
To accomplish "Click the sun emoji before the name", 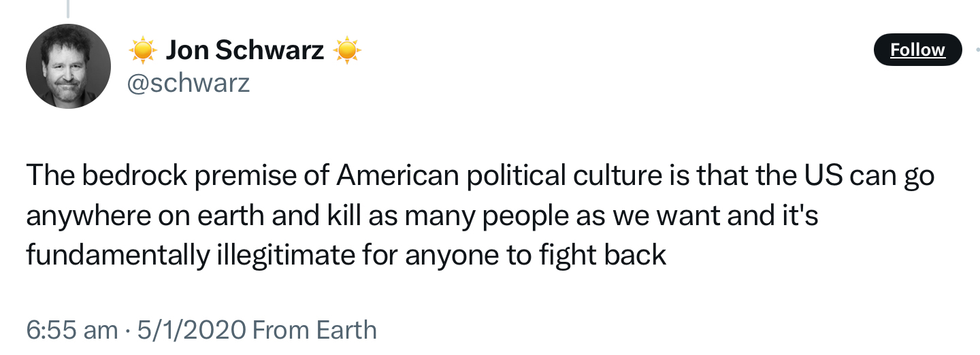I will point(142,50).
